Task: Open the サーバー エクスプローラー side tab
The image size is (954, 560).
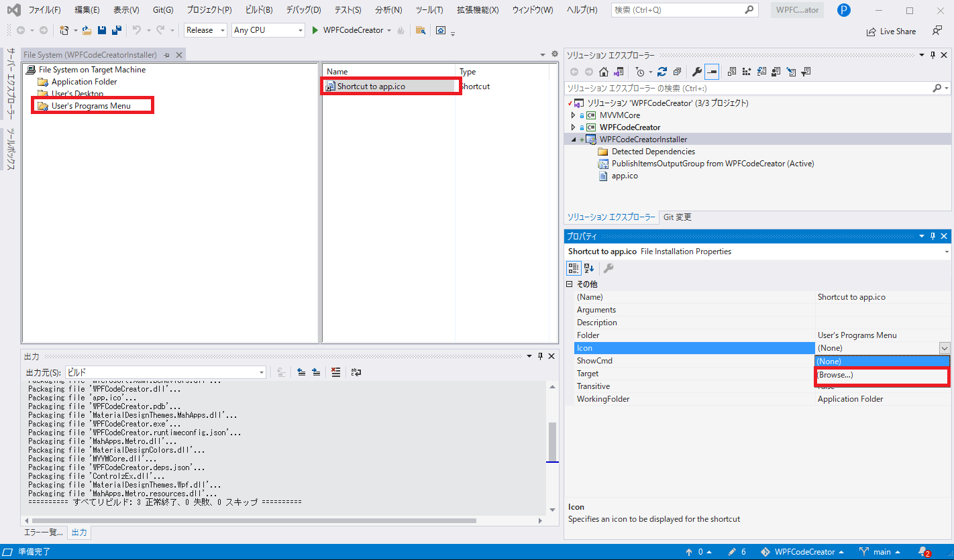Action: click(10, 84)
